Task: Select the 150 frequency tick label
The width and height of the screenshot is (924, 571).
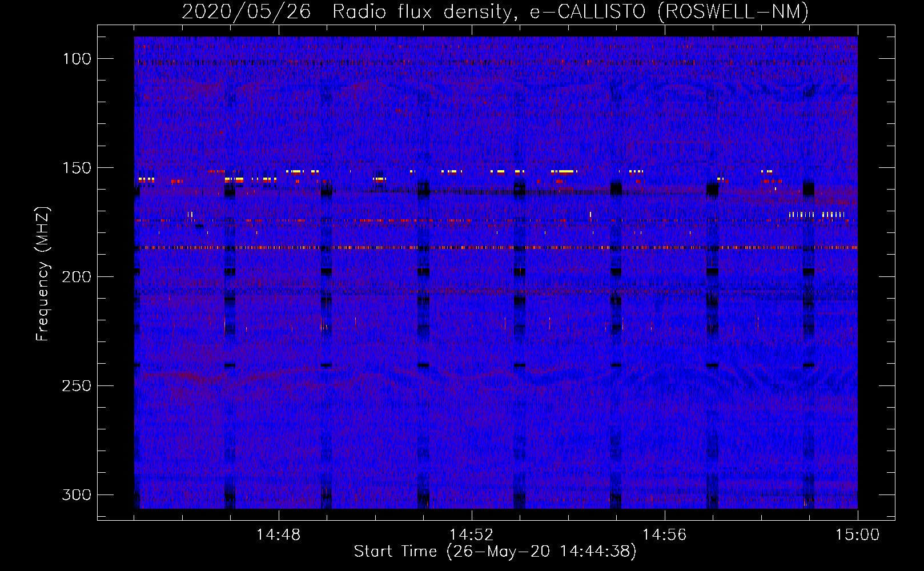Action: tap(77, 168)
